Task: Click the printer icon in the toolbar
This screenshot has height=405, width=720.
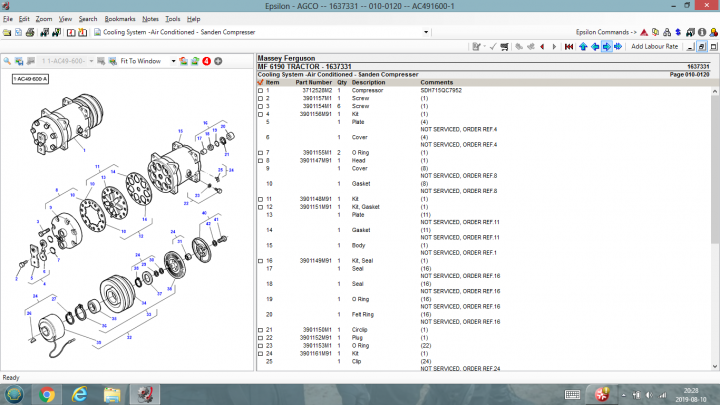Action: pos(30,32)
